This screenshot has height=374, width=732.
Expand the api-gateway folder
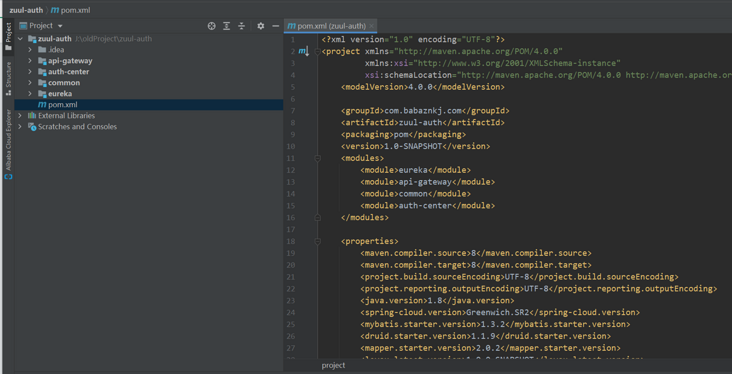tap(30, 61)
